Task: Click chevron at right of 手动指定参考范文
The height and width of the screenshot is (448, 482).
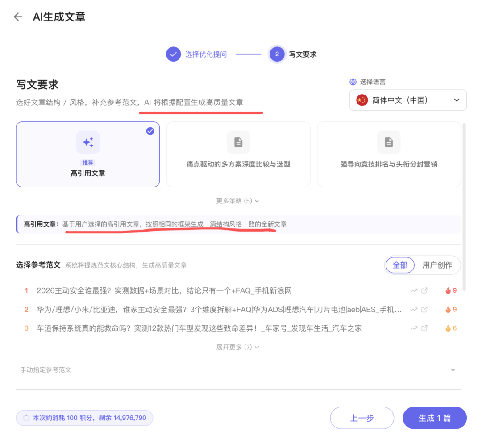Action: (x=453, y=369)
